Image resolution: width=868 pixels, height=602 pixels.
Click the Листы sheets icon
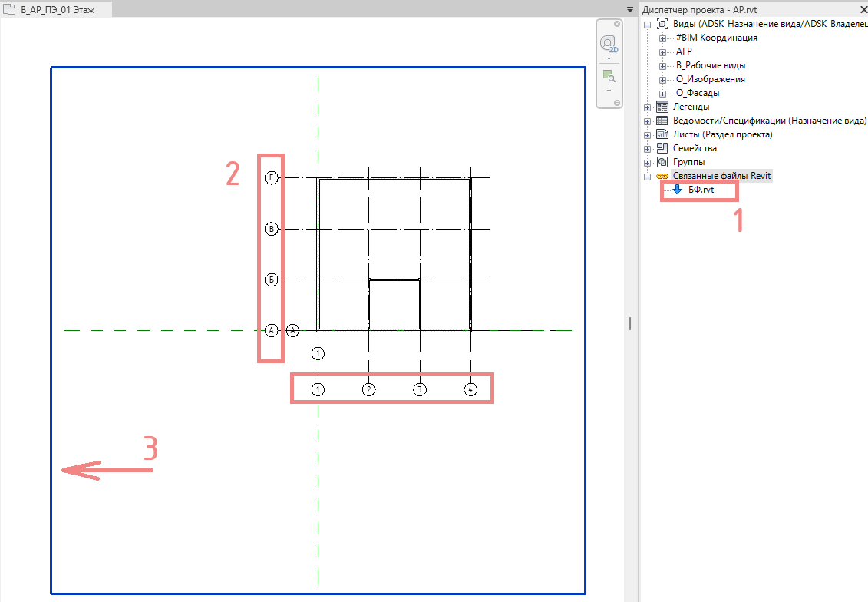click(x=662, y=134)
